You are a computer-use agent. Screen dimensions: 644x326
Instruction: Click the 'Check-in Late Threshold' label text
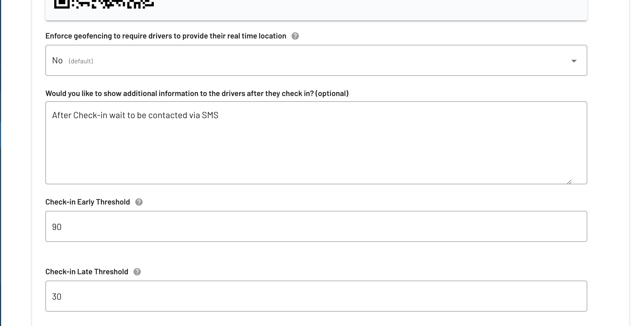tap(87, 272)
